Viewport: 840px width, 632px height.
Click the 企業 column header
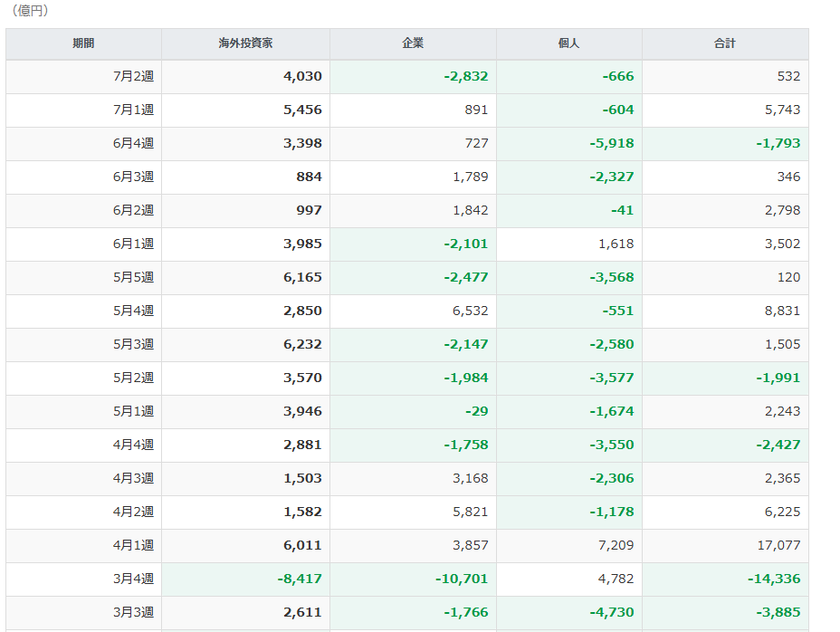coord(413,43)
